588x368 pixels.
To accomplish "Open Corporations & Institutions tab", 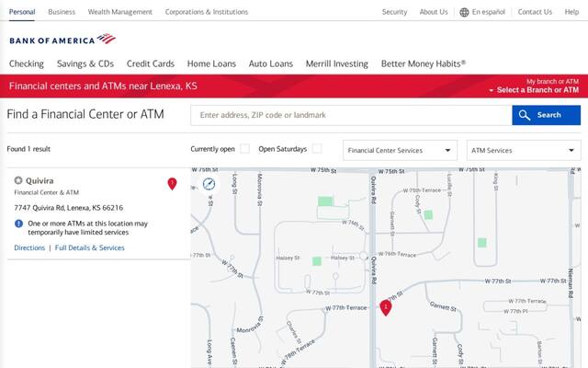I will tap(207, 12).
